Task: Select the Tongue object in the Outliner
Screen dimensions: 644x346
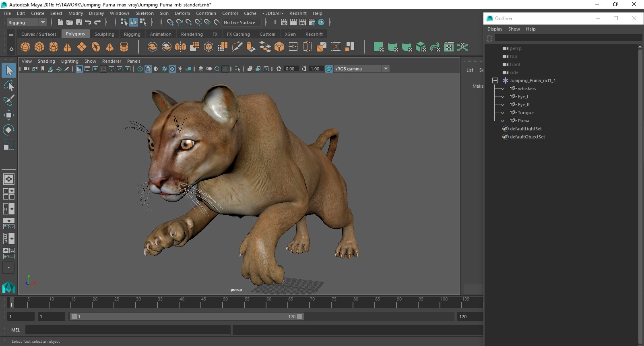Action: click(525, 113)
